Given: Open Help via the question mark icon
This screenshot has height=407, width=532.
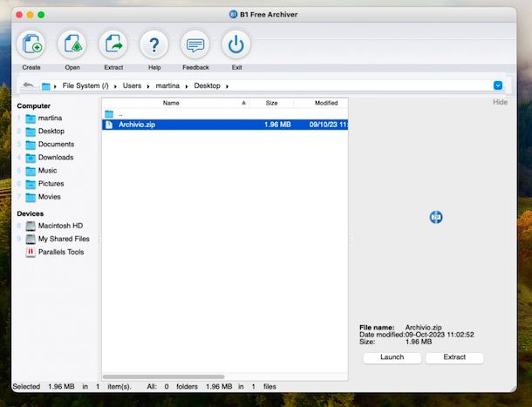Looking at the screenshot, I should click(x=154, y=44).
